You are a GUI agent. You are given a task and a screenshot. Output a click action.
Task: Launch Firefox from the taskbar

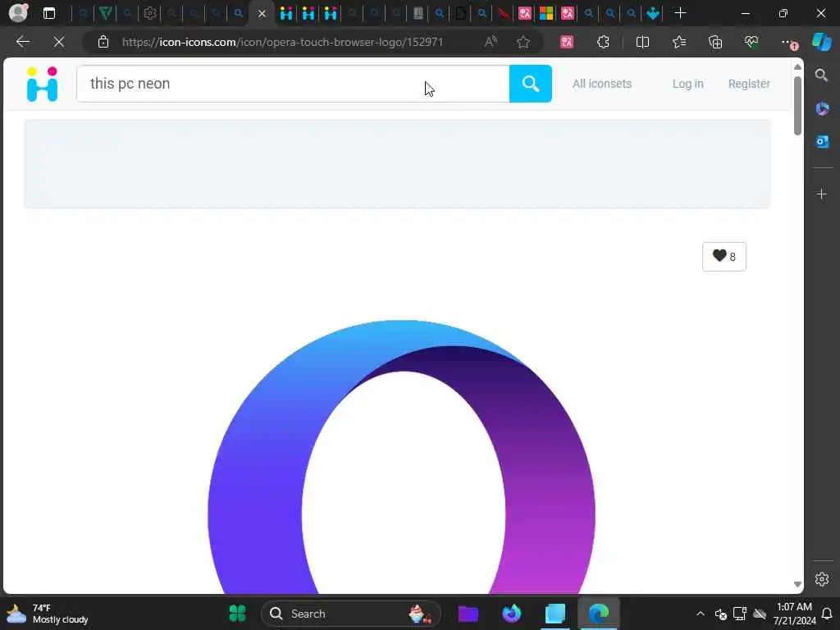(512, 614)
